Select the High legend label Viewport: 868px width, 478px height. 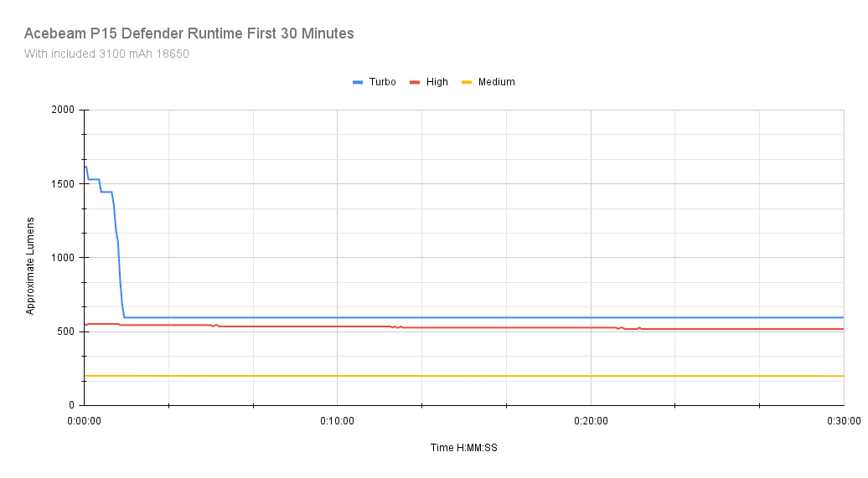coord(437,82)
